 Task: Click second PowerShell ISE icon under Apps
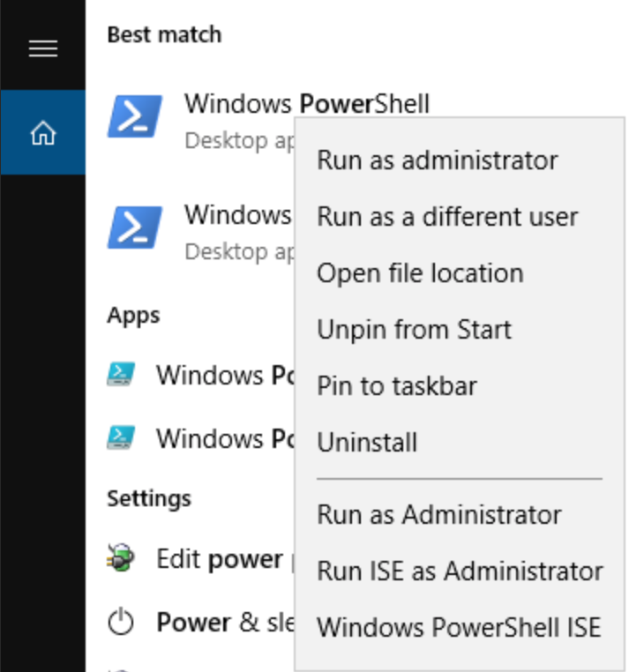[x=121, y=437]
